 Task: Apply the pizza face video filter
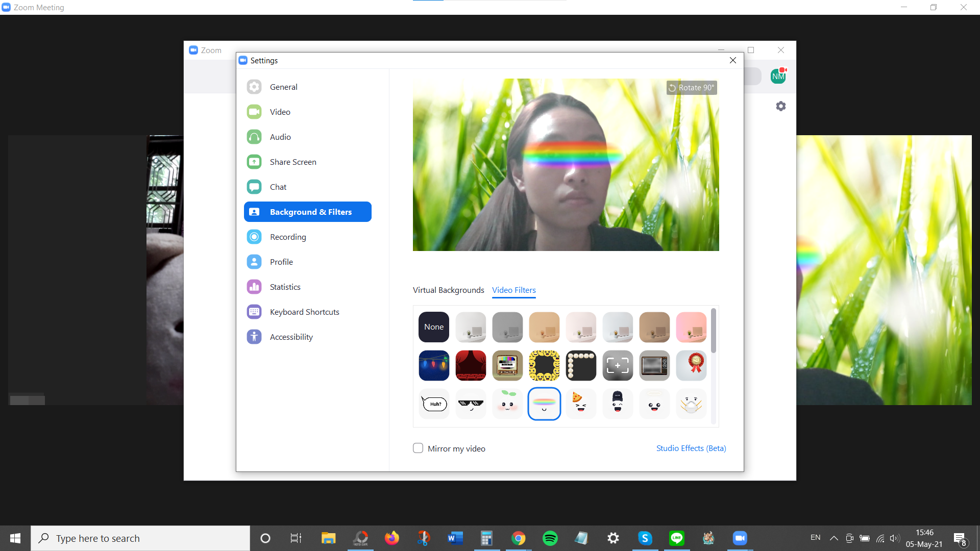pos(581,404)
